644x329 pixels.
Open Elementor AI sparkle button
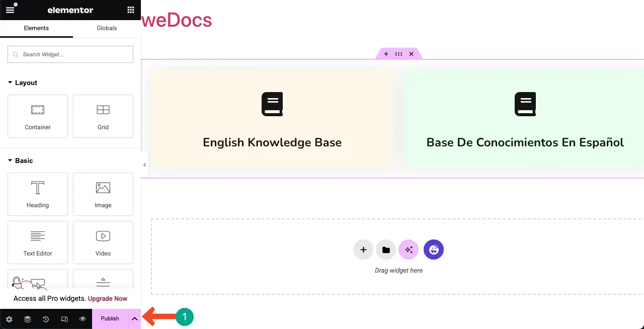tap(409, 250)
